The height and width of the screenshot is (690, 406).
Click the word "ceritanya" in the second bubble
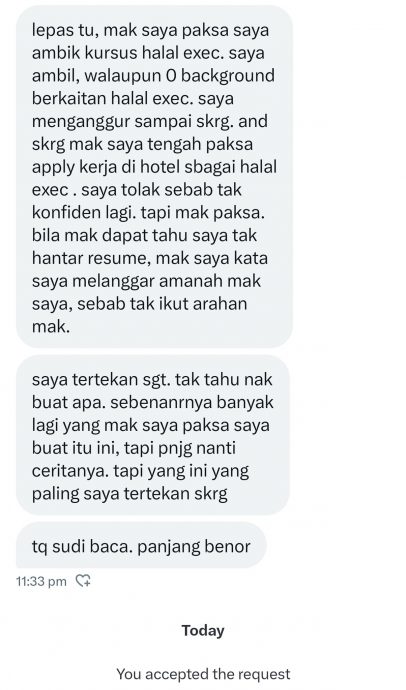pos(70,471)
